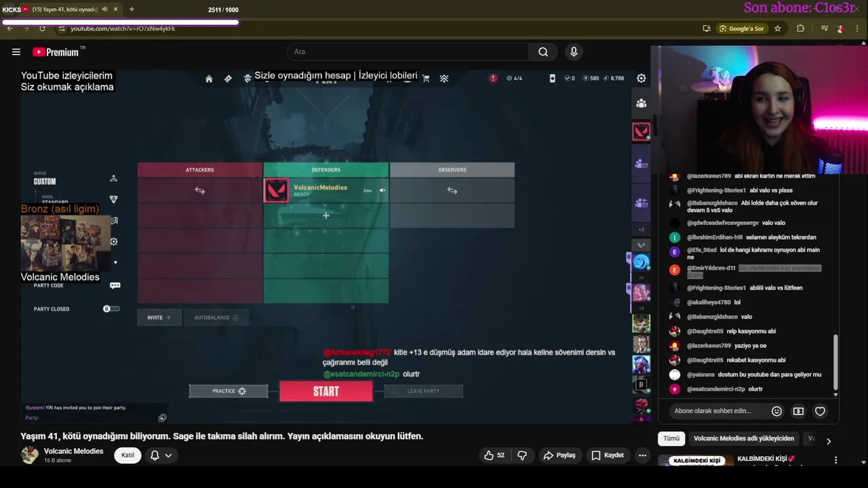Share the video via Paylaş
This screenshot has width=868, height=488.
pos(559,455)
